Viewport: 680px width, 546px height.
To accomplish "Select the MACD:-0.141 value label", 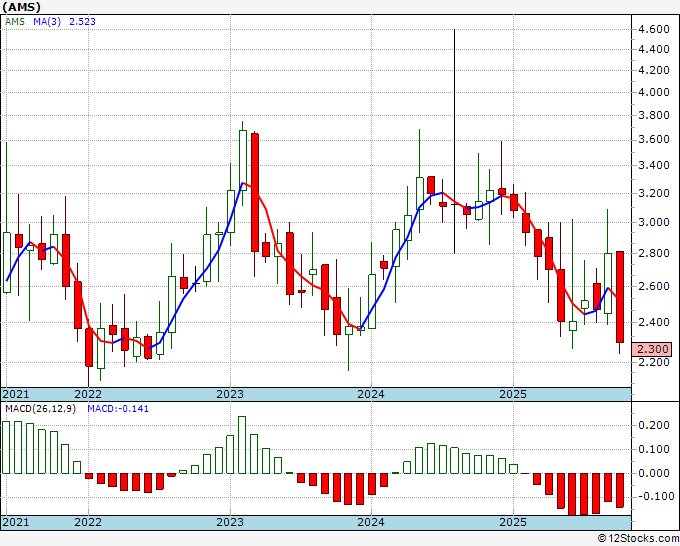I will 115,409.
